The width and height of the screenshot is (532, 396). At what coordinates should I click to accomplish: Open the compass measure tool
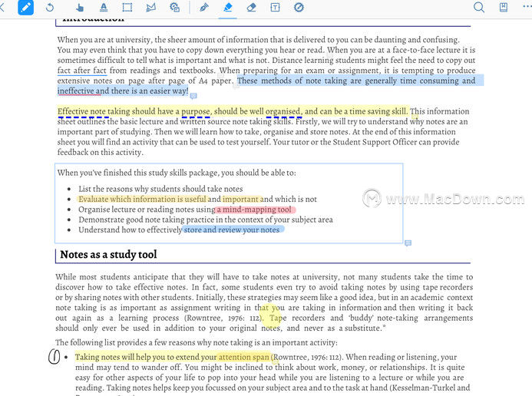299,7
